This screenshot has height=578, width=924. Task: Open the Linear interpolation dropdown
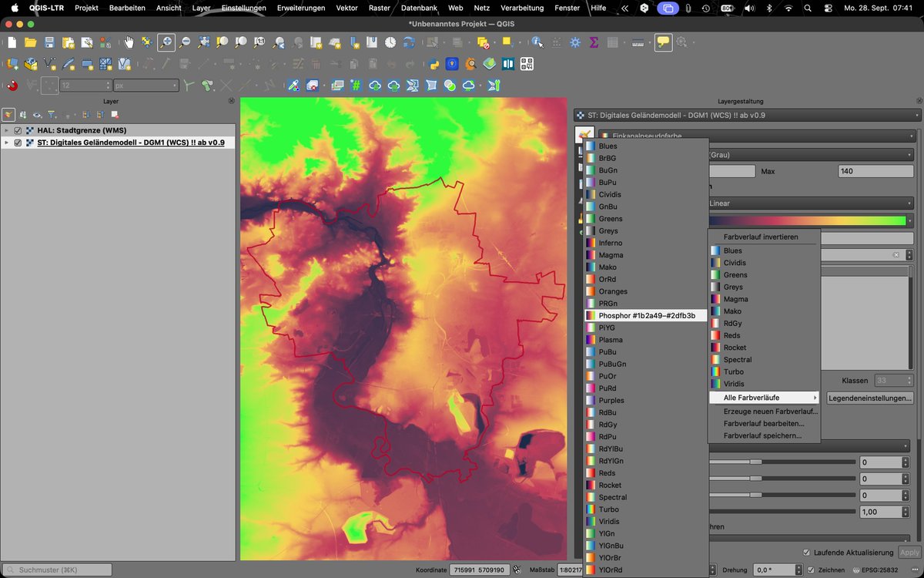[810, 203]
